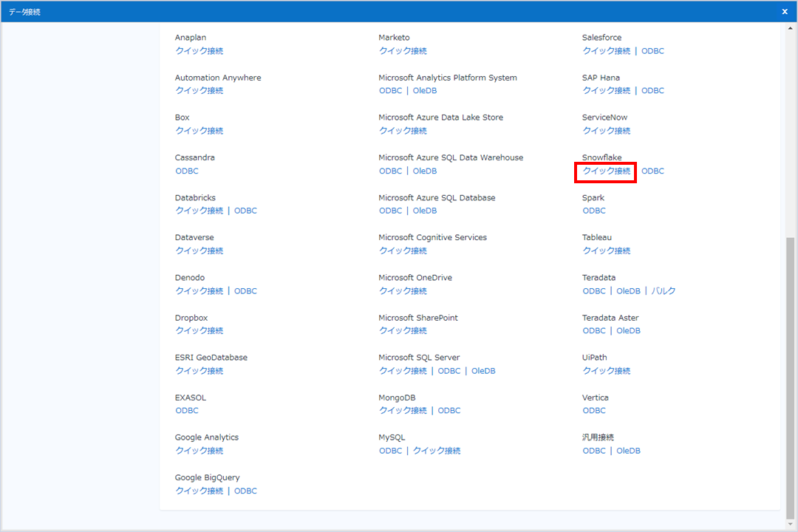
Task: Select Salesforce クイック接続 link
Action: tap(606, 51)
